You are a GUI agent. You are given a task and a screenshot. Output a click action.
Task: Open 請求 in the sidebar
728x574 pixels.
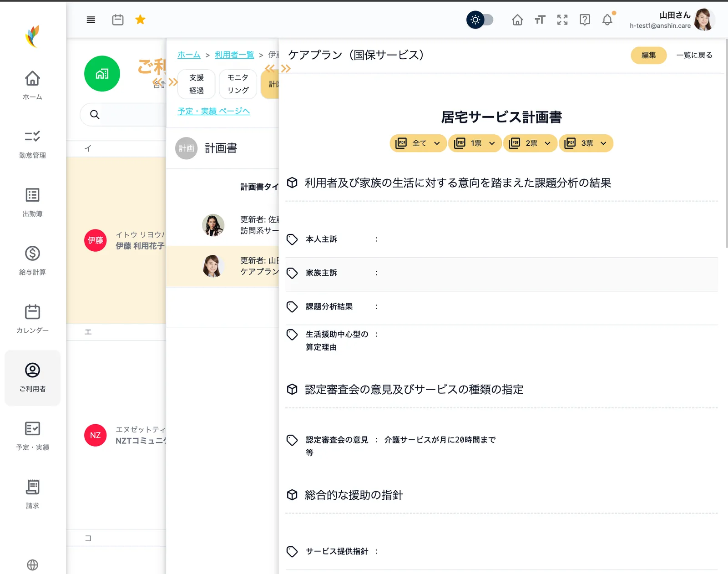coord(33,494)
